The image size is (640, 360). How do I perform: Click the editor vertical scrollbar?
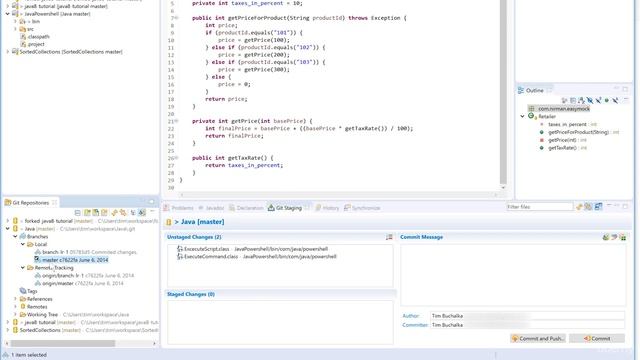503,92
